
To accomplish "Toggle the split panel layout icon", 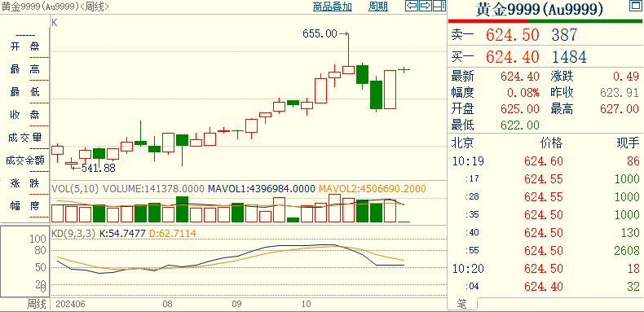I will tap(439, 6).
